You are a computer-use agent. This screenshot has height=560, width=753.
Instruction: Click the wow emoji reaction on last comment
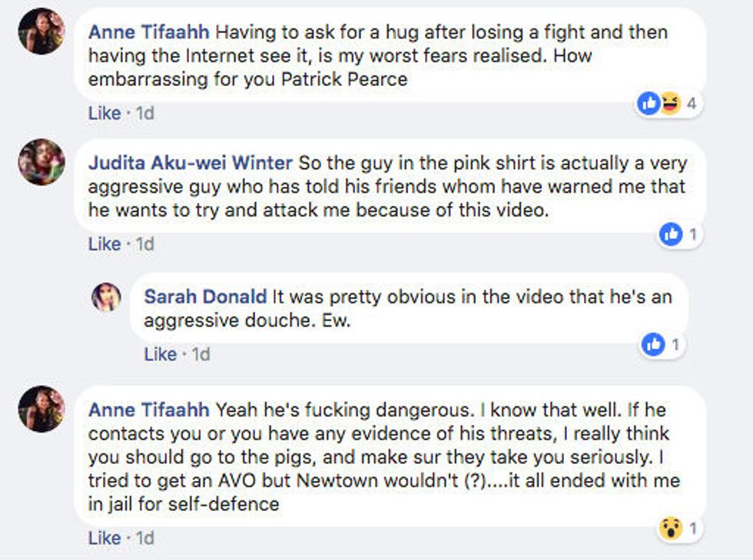point(671,528)
